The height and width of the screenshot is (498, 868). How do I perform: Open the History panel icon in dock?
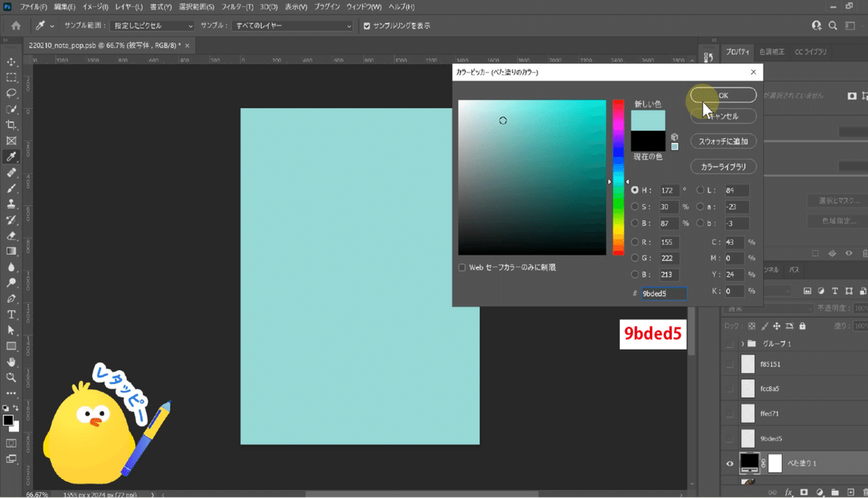click(x=707, y=57)
